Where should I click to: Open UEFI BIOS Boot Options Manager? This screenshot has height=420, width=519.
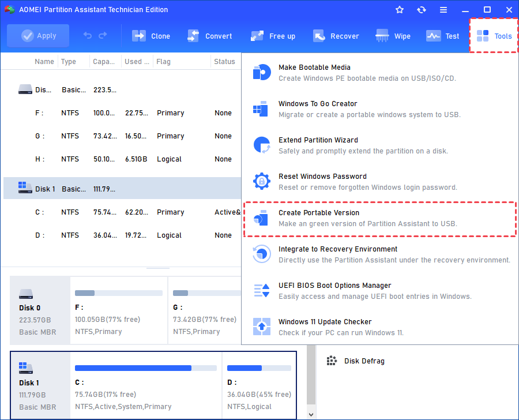380,291
